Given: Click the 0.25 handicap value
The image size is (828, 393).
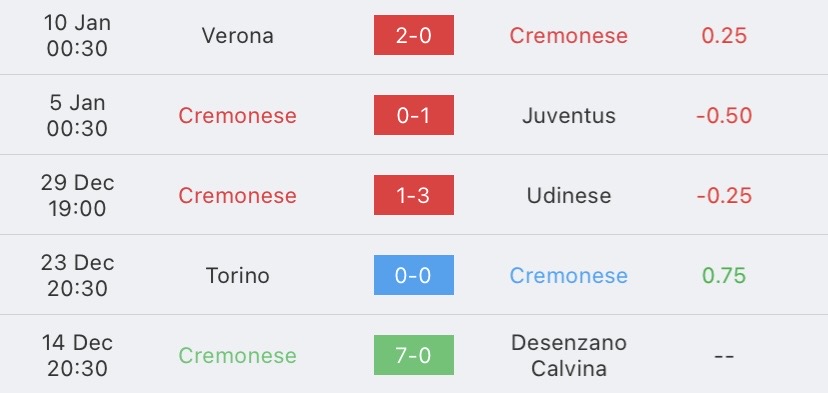Looking at the screenshot, I should coord(724,35).
